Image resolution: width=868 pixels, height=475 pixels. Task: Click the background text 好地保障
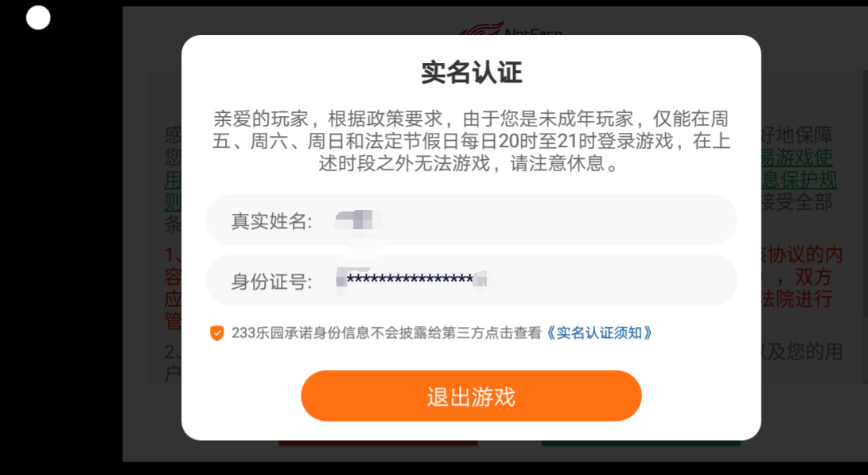(x=797, y=134)
